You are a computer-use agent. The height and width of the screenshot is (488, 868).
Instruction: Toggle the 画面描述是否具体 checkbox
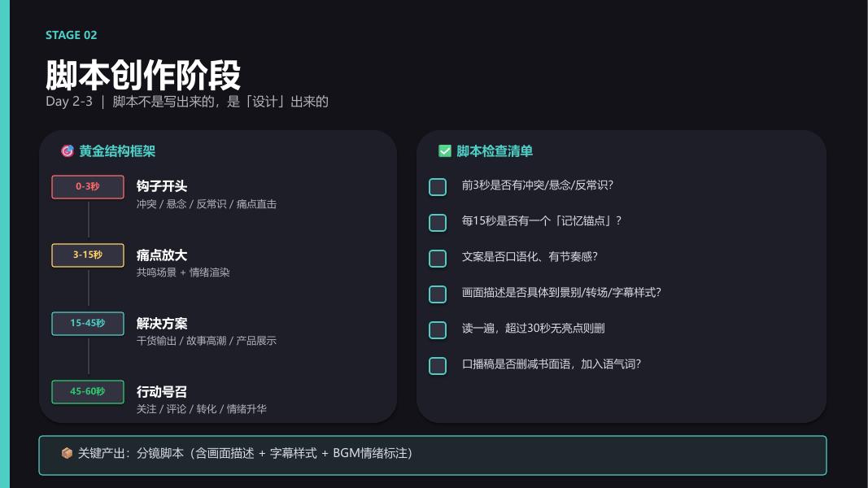point(438,294)
